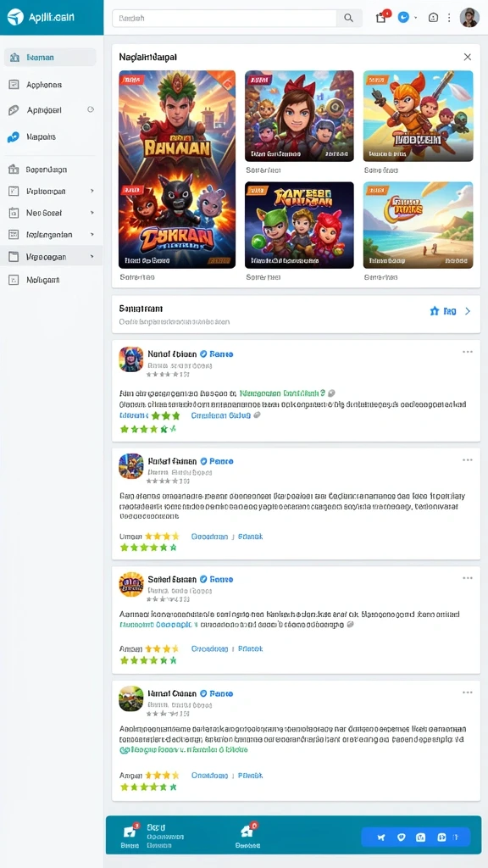Screen dimensions: 488x868
Task: Click the shield icon in bottom blue pill
Action: [x=401, y=837]
